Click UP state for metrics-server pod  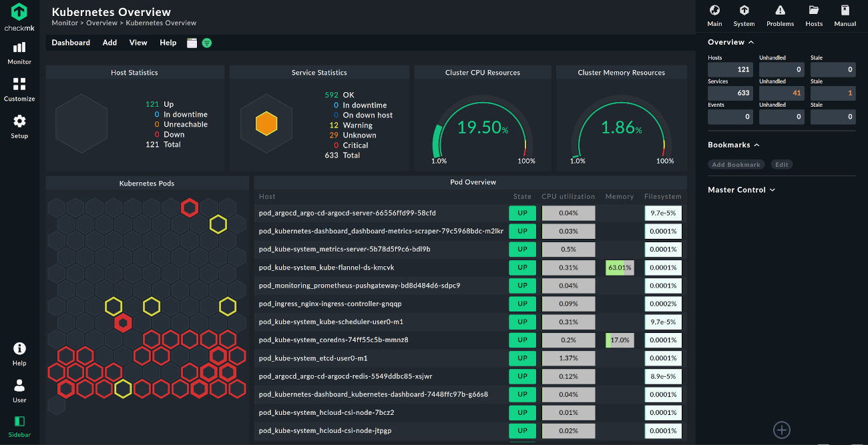(522, 249)
